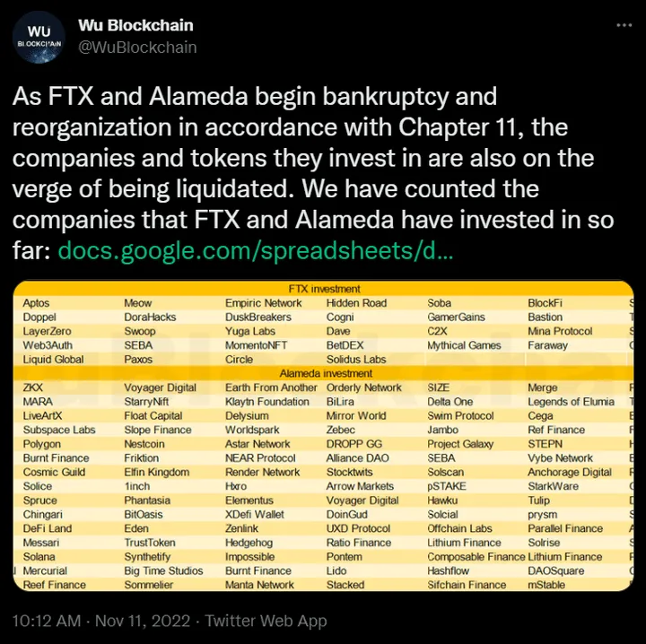Select the NEAR Protocol cell
Screen dimensions: 646x644
(x=260, y=458)
